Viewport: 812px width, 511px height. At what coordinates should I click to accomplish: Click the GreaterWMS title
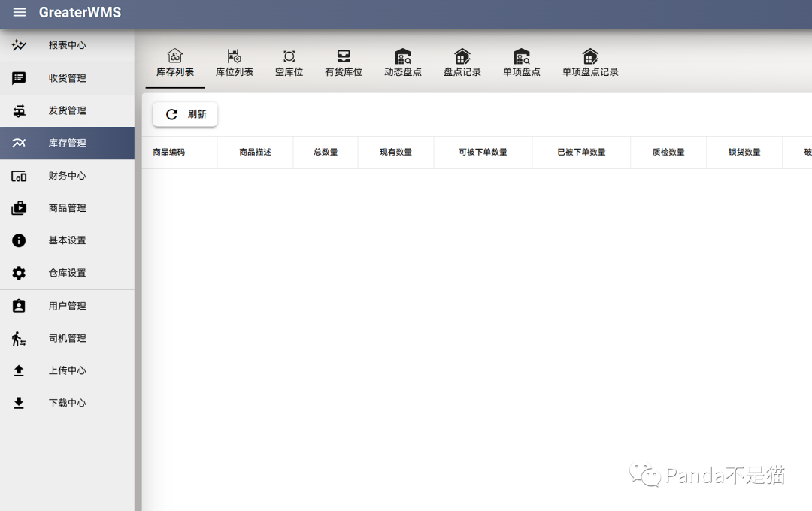(x=80, y=12)
